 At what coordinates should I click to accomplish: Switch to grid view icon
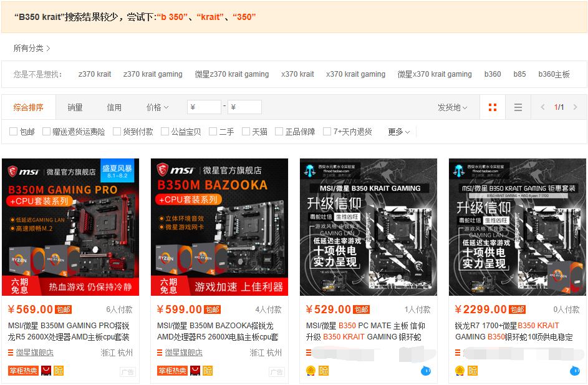coord(493,107)
